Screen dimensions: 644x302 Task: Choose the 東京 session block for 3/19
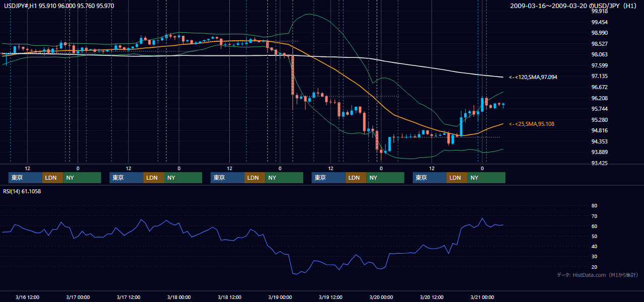pyautogui.click(x=329, y=178)
